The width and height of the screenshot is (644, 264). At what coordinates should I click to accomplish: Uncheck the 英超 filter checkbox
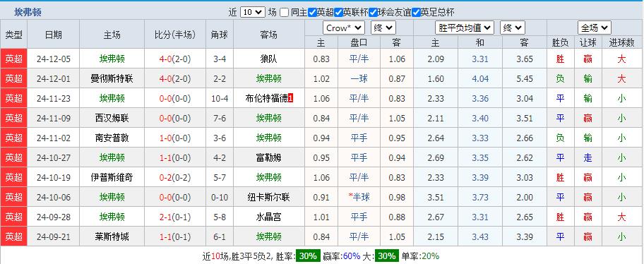[x=312, y=12]
